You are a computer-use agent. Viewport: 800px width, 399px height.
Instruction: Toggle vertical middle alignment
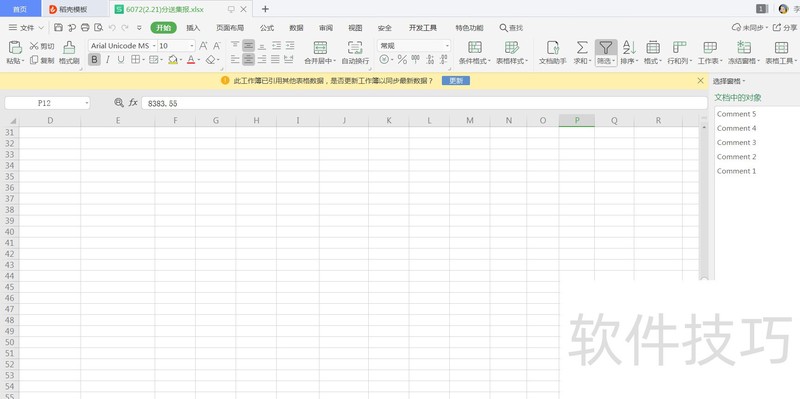248,46
